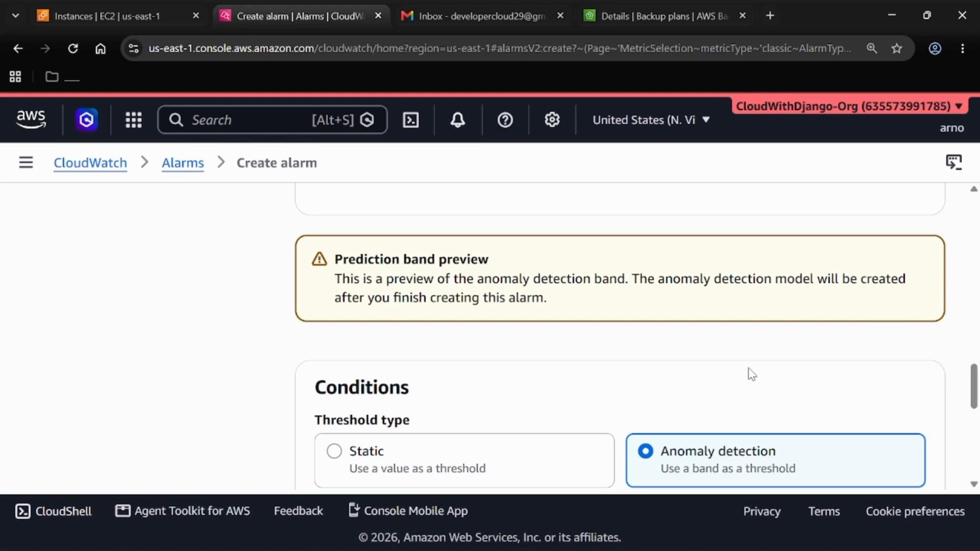The width and height of the screenshot is (980, 551).
Task: Open the browser three-dot menu
Action: pos(963,48)
